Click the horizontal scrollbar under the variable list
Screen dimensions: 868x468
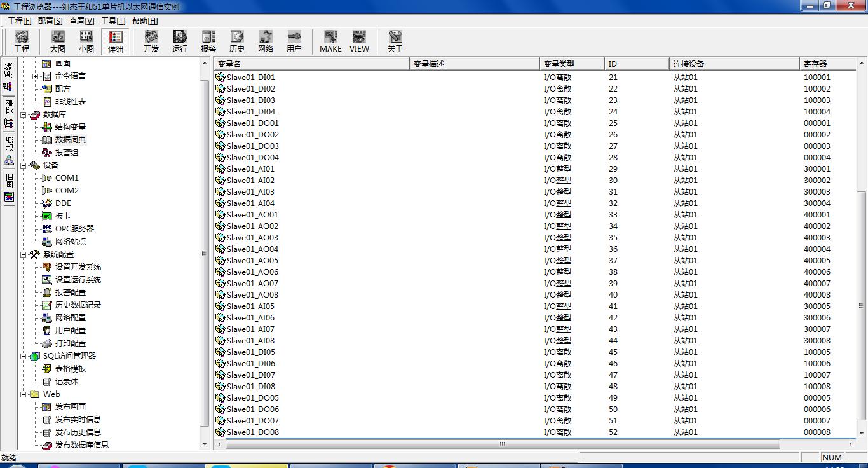pos(502,444)
